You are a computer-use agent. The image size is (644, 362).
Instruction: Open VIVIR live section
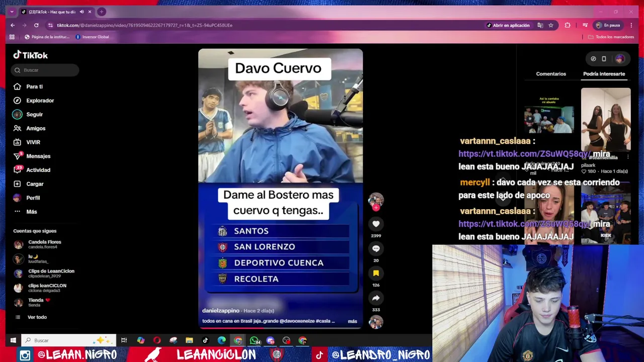point(27,142)
